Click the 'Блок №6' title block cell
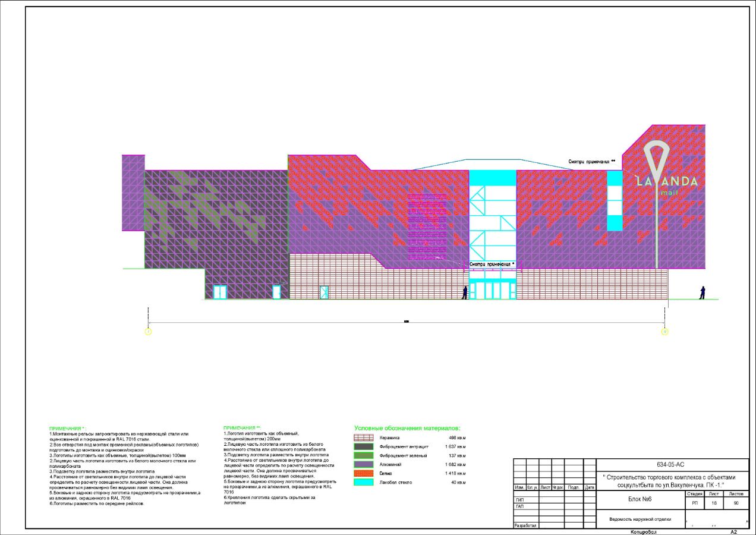The height and width of the screenshot is (535, 756). 640,499
